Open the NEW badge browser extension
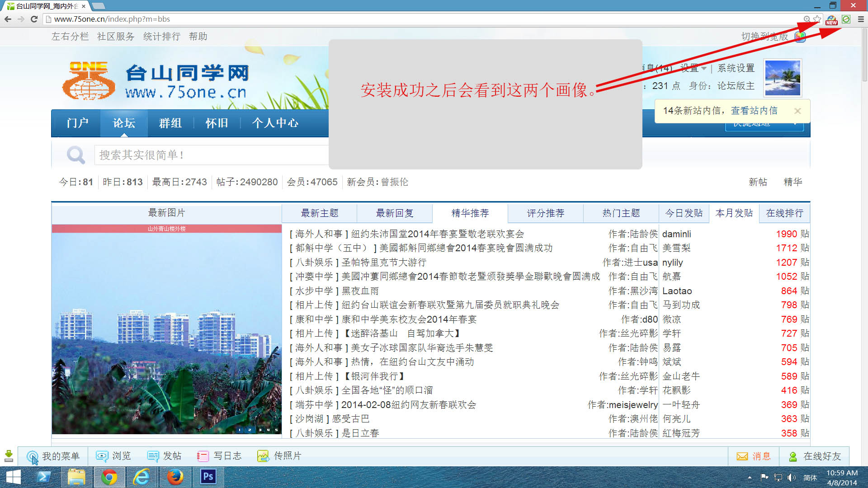 click(831, 20)
